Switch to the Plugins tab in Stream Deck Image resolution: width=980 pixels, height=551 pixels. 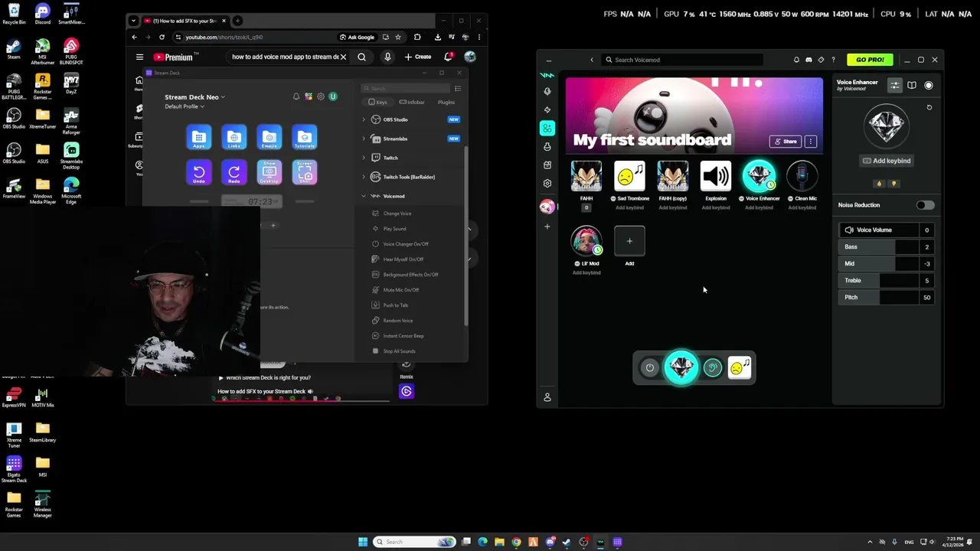point(446,102)
